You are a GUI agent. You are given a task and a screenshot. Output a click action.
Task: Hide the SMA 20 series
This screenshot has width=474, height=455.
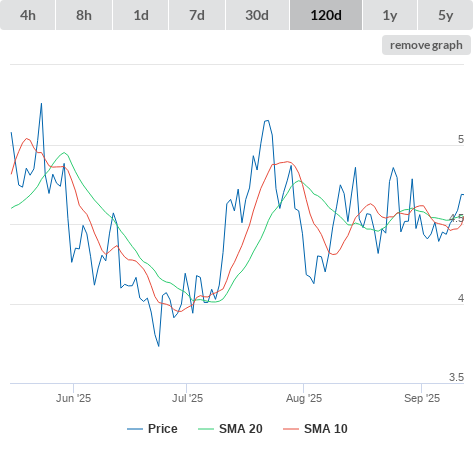pyautogui.click(x=241, y=429)
